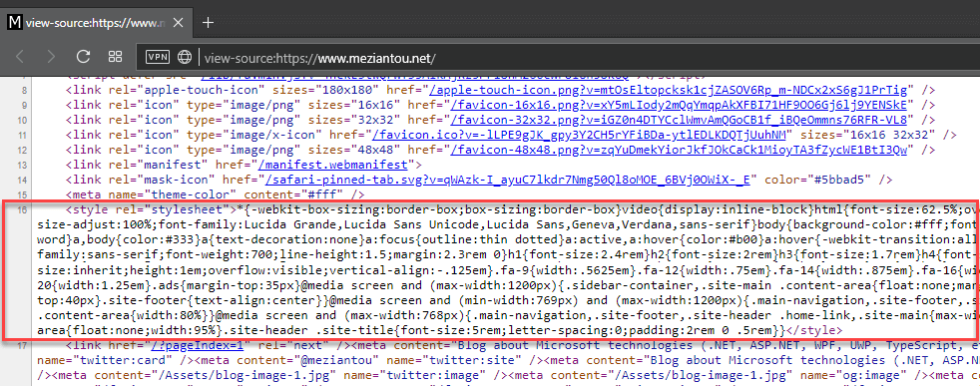
Task: Click the color="#5bbad5" attribute text
Action: [813, 180]
